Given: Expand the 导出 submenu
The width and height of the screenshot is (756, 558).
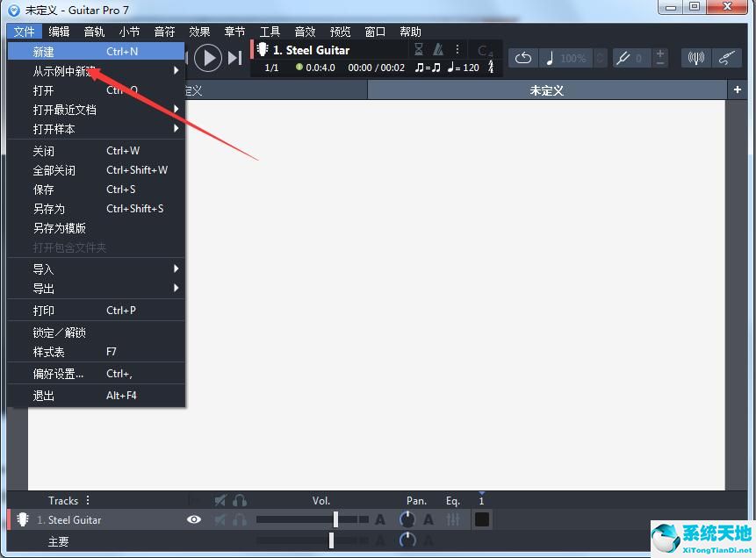Looking at the screenshot, I should click(97, 288).
